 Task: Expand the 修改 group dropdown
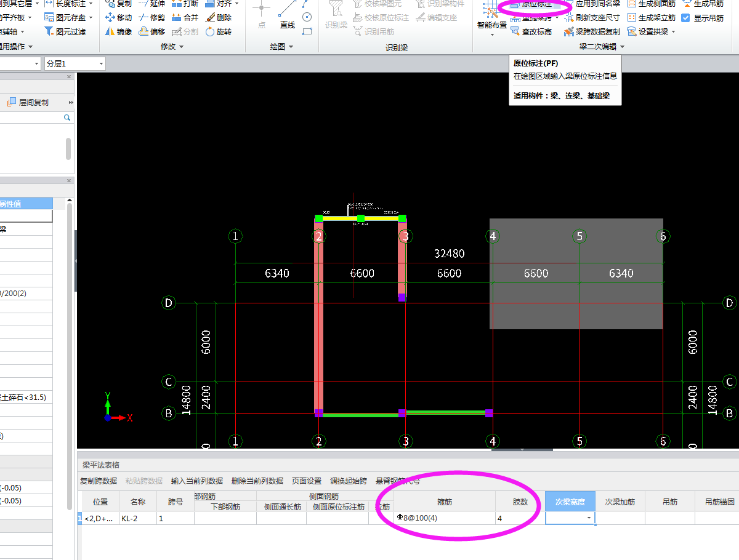coord(180,46)
